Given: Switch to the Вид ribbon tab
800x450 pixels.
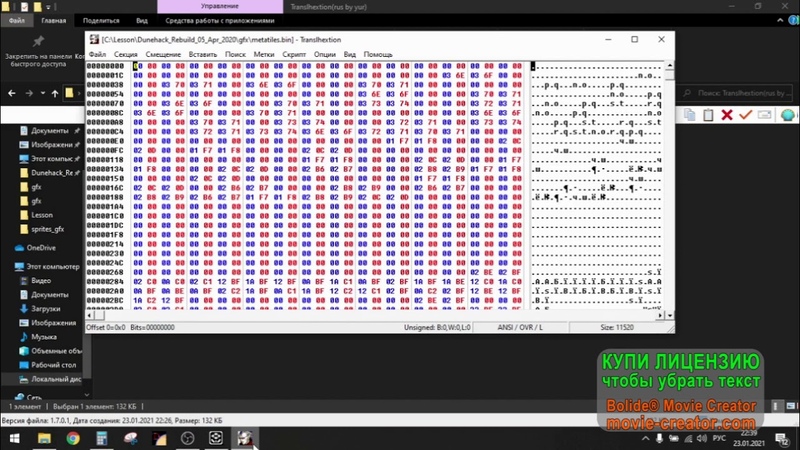Looking at the screenshot, I should [x=142, y=19].
